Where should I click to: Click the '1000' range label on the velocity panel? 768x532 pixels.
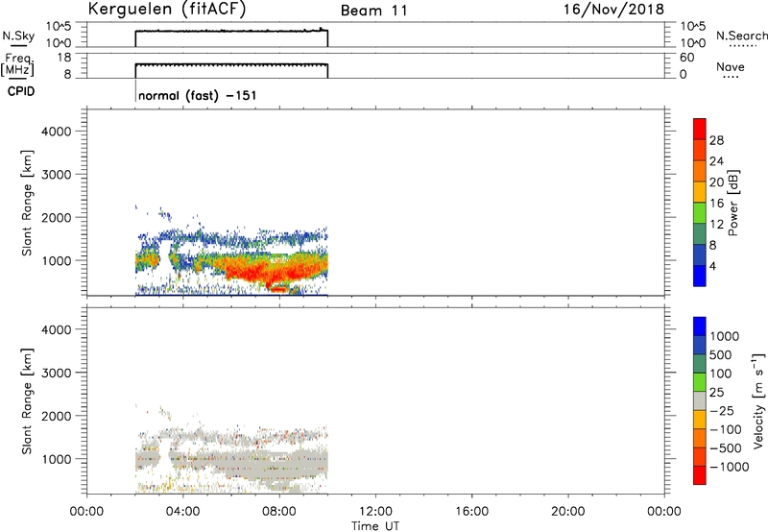pyautogui.click(x=57, y=459)
